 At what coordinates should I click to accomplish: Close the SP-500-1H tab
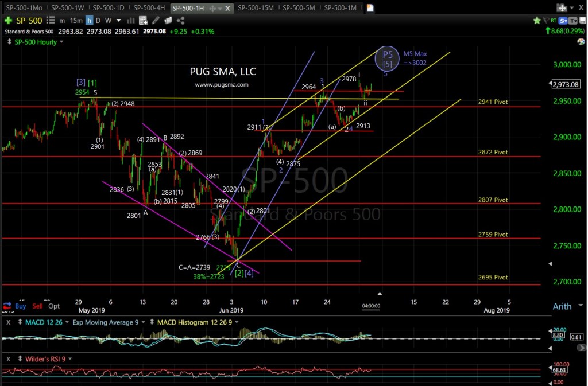tap(227, 8)
